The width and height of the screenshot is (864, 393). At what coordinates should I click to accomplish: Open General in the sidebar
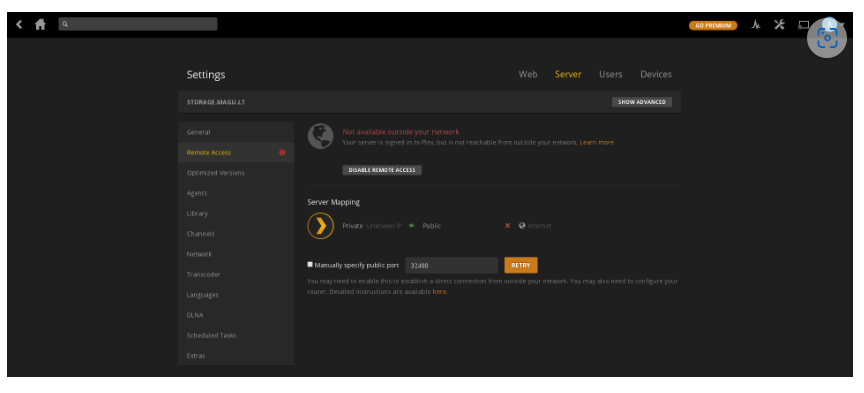click(236, 132)
